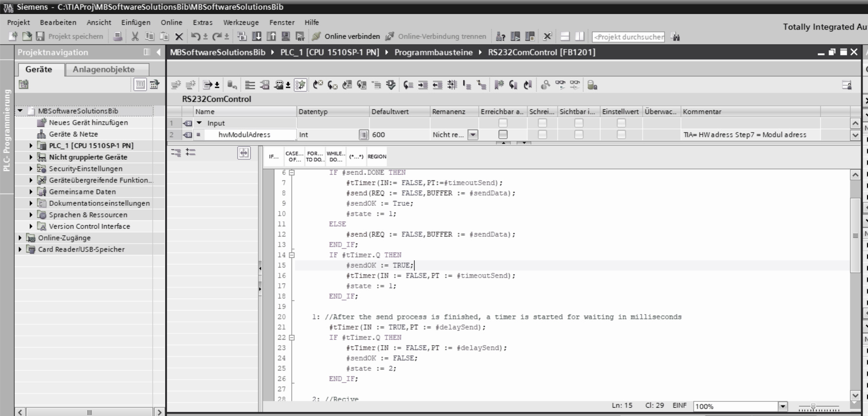Create a new project via toolbar icon
The image size is (868, 416).
pos(13,36)
